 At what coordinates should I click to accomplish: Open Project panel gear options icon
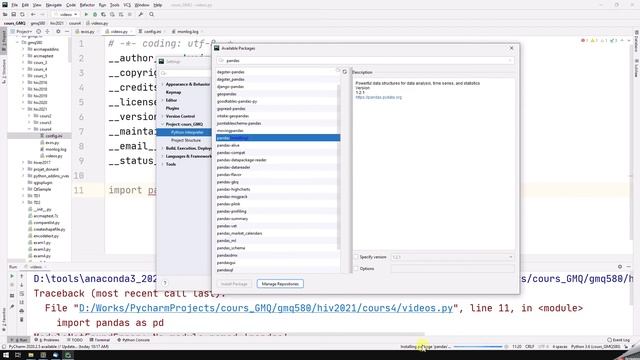tap(58, 31)
